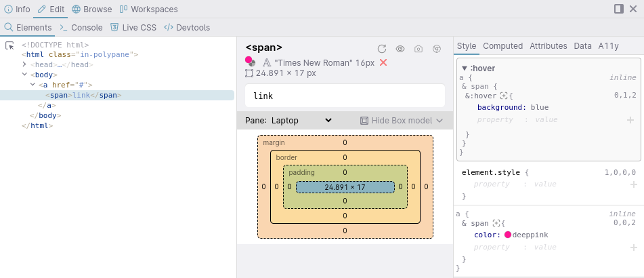The width and height of the screenshot is (644, 278).
Task: Open element in Chromium devtools icon
Action: pyautogui.click(x=437, y=49)
